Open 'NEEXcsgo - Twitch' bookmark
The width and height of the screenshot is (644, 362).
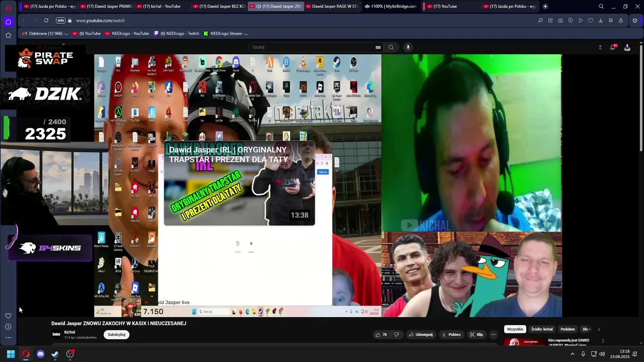click(177, 34)
